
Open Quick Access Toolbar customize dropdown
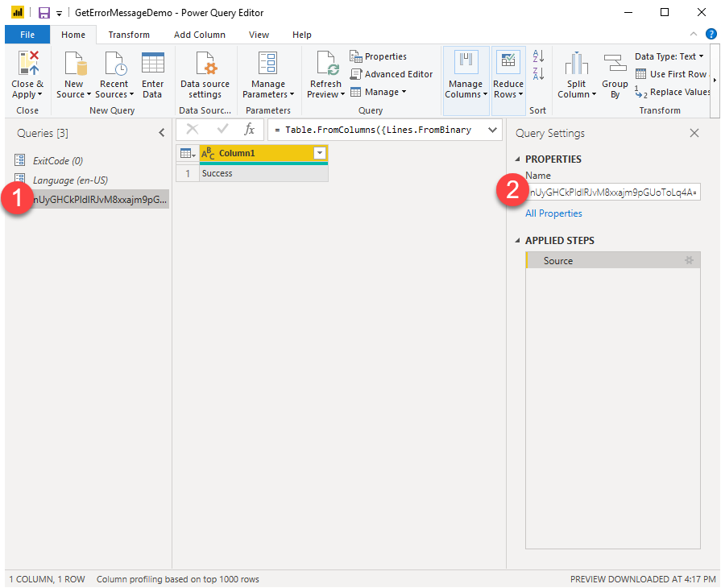pyautogui.click(x=59, y=14)
